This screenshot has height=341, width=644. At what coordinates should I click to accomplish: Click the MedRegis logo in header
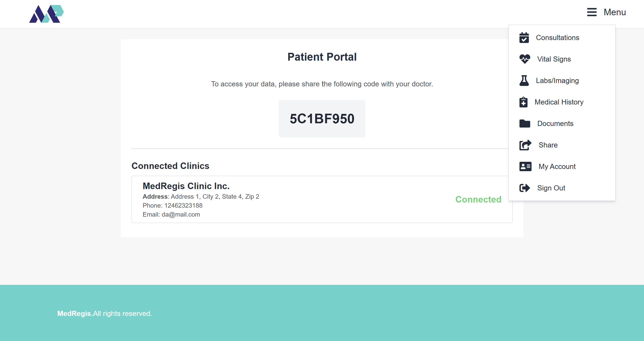pyautogui.click(x=47, y=14)
